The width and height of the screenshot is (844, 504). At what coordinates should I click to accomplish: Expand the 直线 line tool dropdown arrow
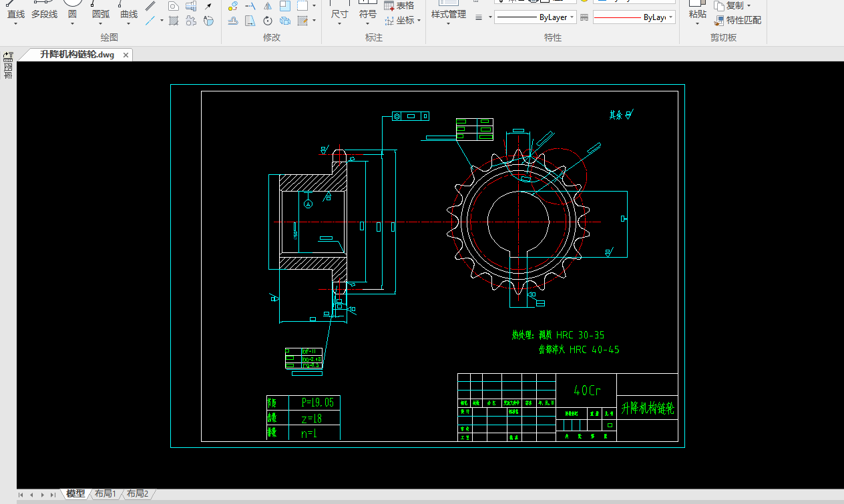16,25
